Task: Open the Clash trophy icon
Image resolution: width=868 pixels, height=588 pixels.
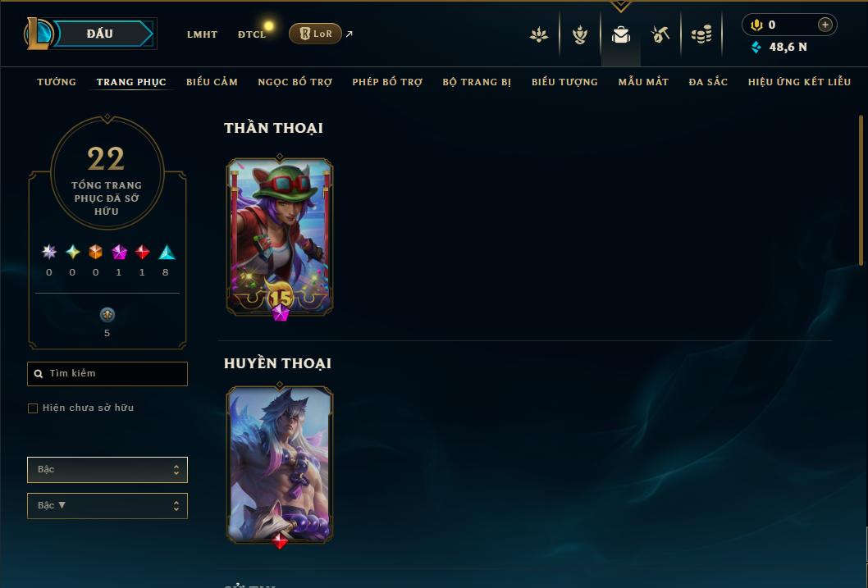Action: click(579, 34)
